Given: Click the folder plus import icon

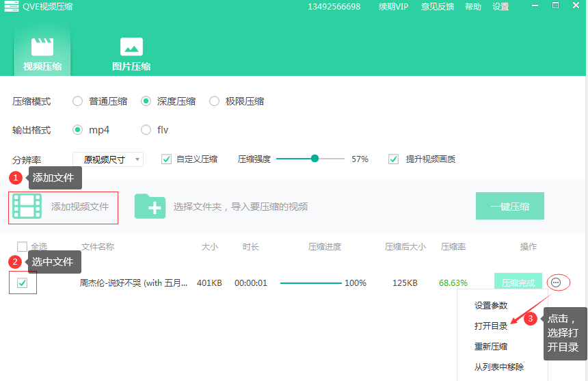Looking at the screenshot, I should tap(150, 207).
